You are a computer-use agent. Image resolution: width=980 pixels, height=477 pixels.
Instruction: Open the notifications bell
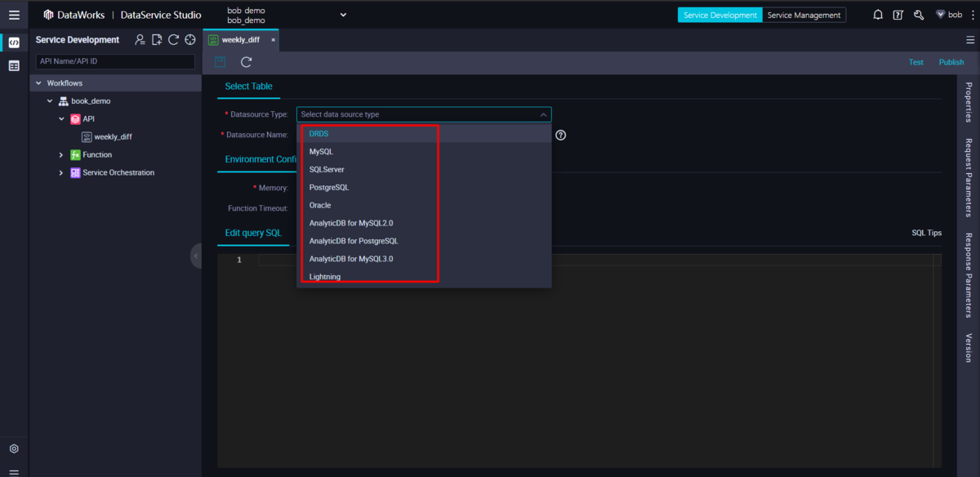tap(878, 15)
